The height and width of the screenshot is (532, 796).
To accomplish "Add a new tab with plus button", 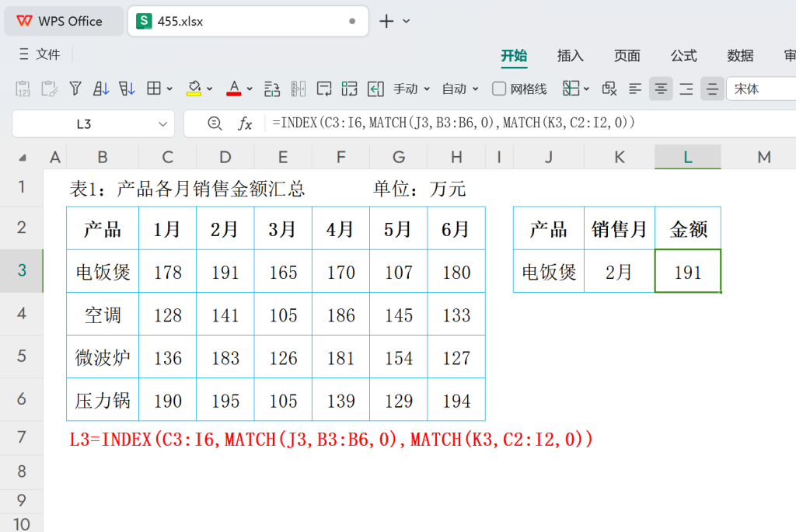I will [x=386, y=21].
